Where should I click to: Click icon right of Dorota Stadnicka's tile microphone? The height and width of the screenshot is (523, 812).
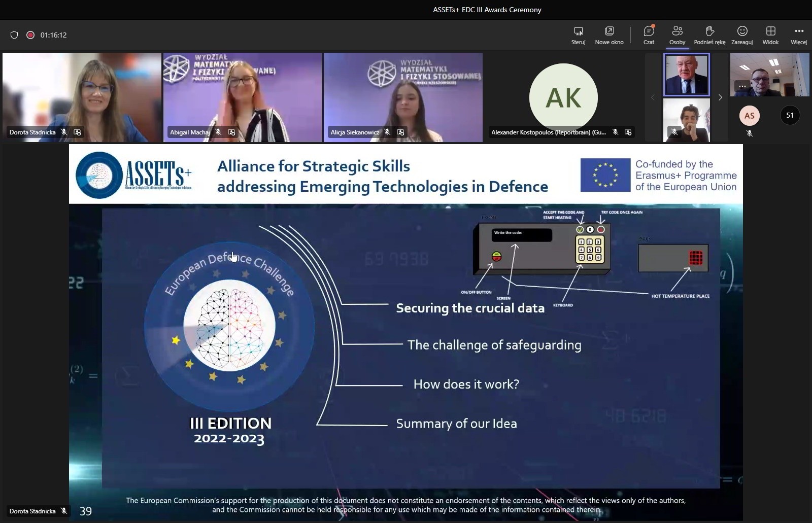(77, 132)
